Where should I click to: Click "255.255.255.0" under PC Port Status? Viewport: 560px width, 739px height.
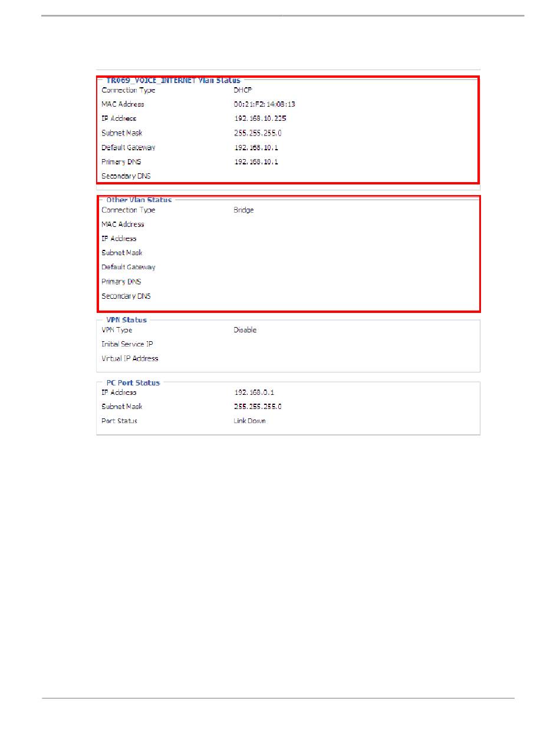coord(258,407)
